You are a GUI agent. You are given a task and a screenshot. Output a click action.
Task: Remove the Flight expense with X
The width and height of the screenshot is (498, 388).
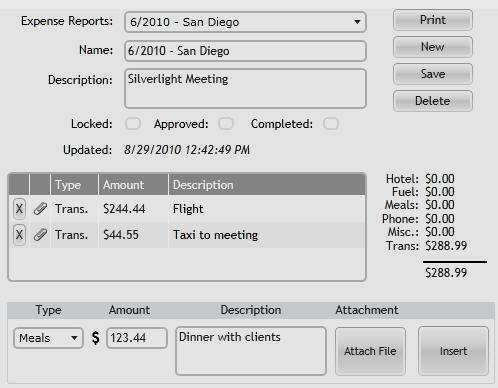click(19, 209)
